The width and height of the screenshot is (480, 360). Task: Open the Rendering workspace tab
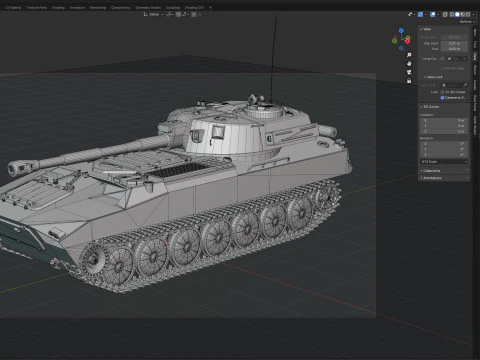tap(98, 7)
